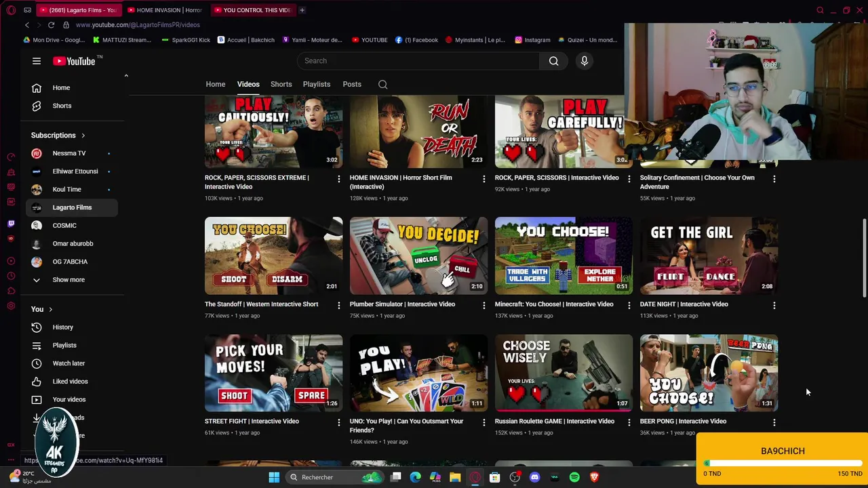The image size is (868, 488).
Task: Click the browser address bar URL
Action: [138, 25]
